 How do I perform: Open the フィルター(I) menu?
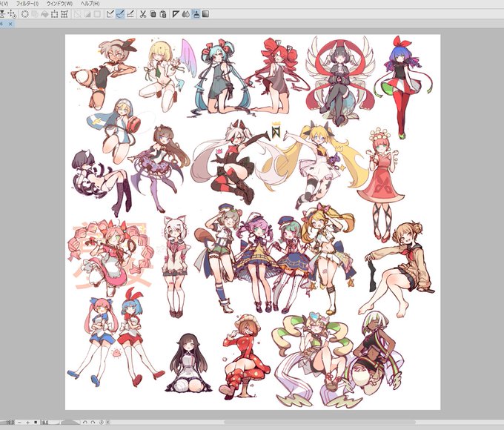click(27, 4)
